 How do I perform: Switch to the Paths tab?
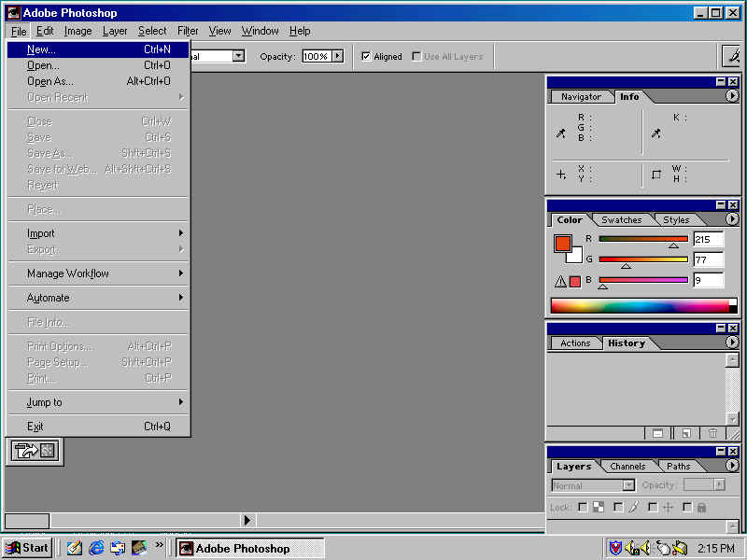pos(679,466)
